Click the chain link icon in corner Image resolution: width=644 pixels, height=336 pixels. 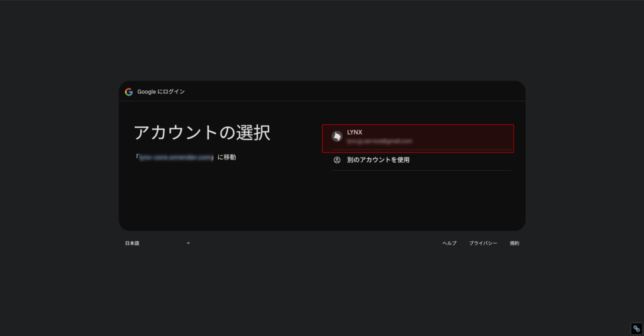pyautogui.click(x=636, y=328)
